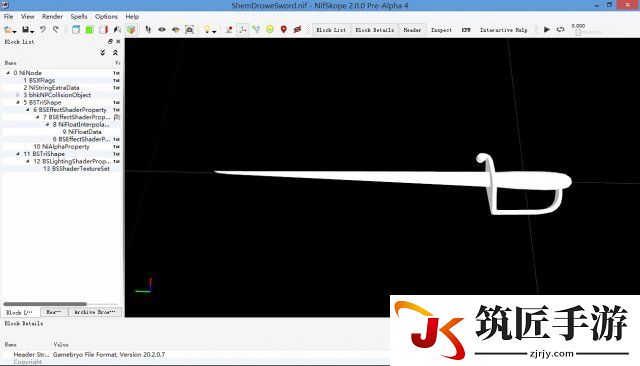Collapse the 11 BSTriShape node arrow
Screen dimensions: 640x366
[x=18, y=154]
